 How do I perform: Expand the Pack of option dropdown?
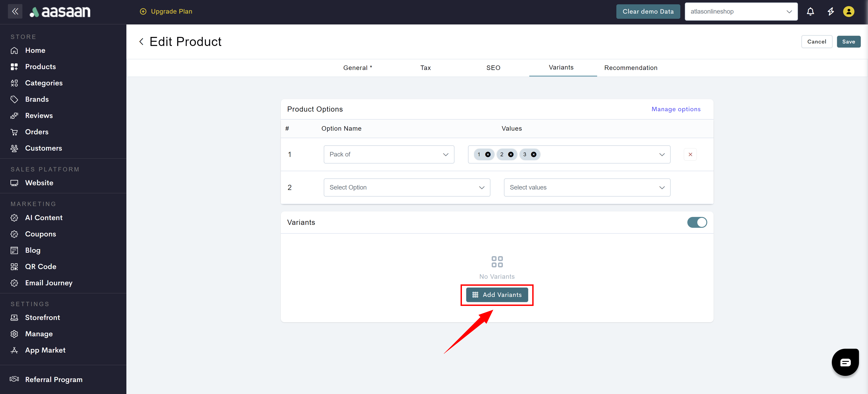point(388,154)
